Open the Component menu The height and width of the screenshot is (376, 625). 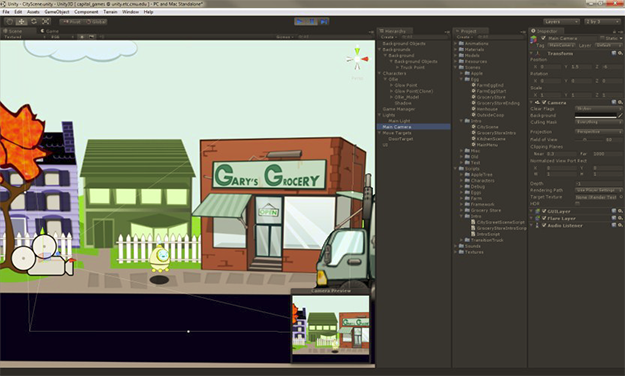(86, 12)
